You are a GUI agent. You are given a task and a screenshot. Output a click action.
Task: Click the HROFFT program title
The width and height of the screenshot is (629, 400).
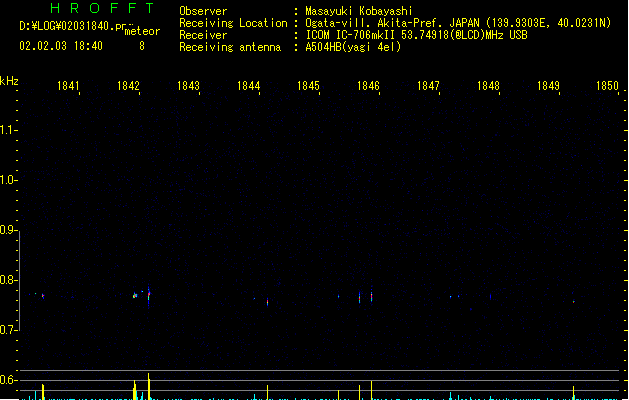pos(103,8)
